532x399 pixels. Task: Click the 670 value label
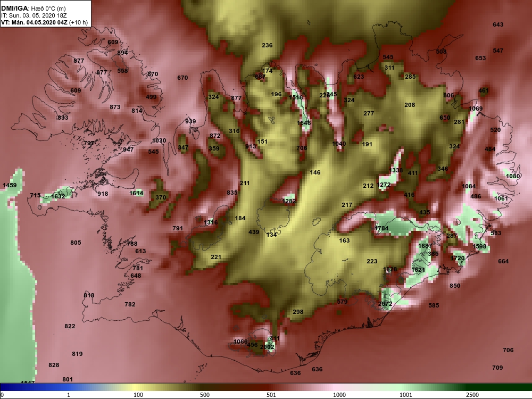tap(182, 78)
